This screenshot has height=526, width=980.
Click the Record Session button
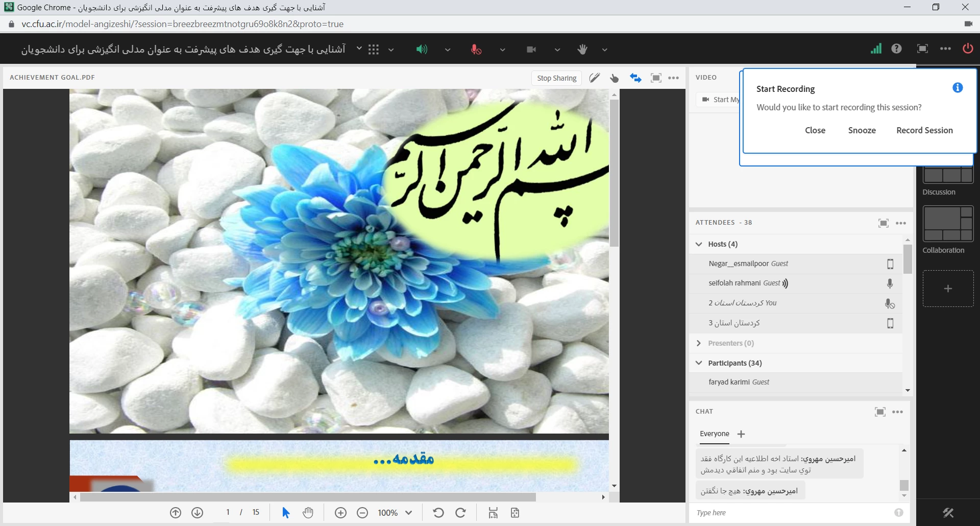pos(924,130)
